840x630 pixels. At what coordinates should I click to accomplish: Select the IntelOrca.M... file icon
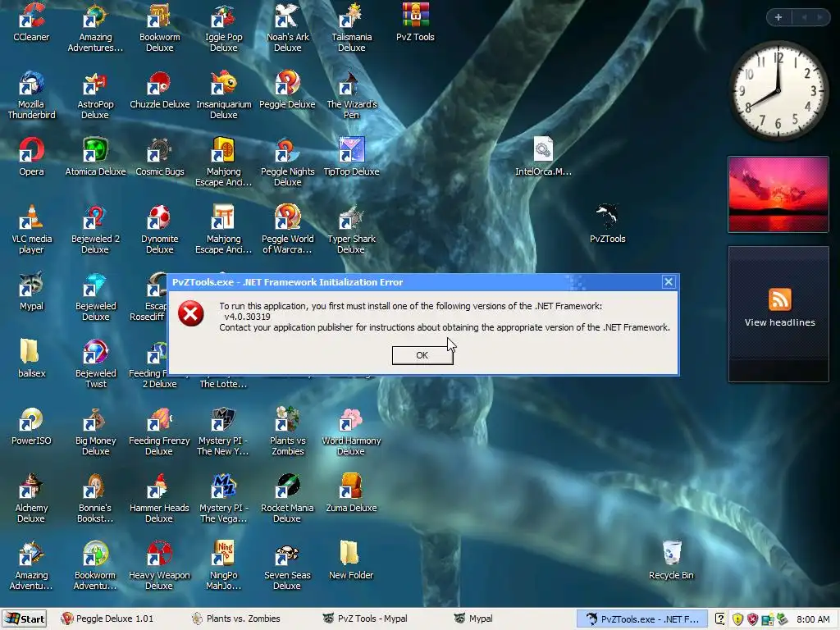543,157
